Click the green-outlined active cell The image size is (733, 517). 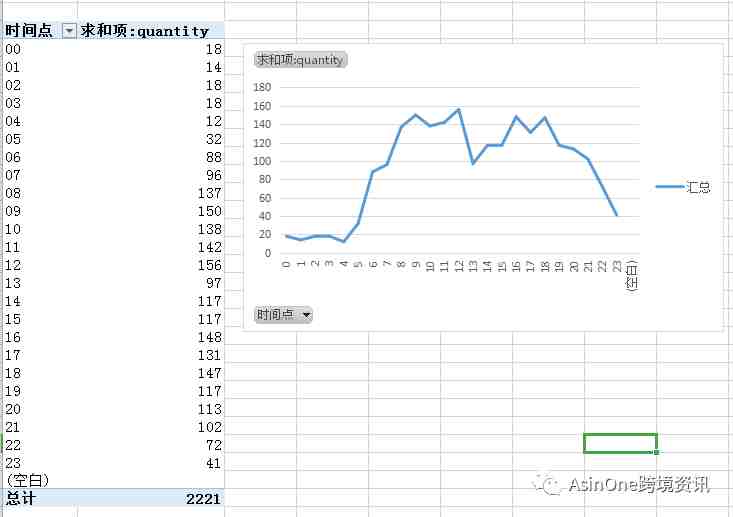coord(620,443)
